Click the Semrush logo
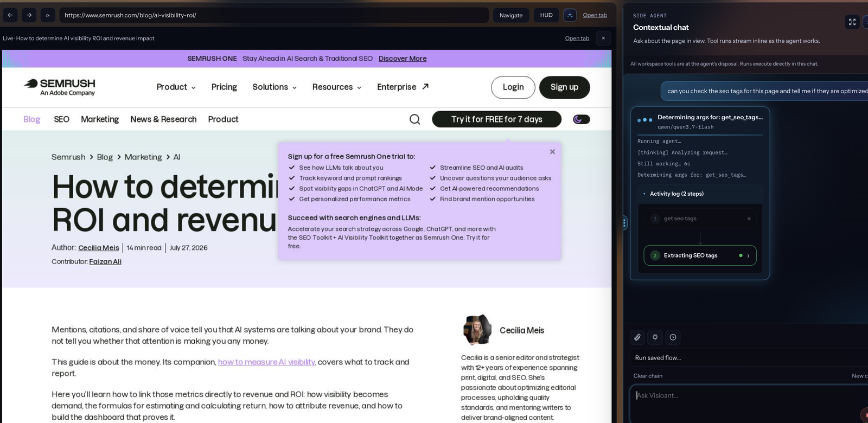 point(60,87)
